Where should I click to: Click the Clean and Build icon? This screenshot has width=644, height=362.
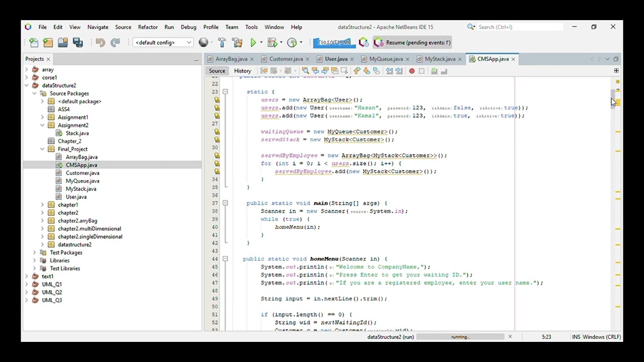coord(237,43)
